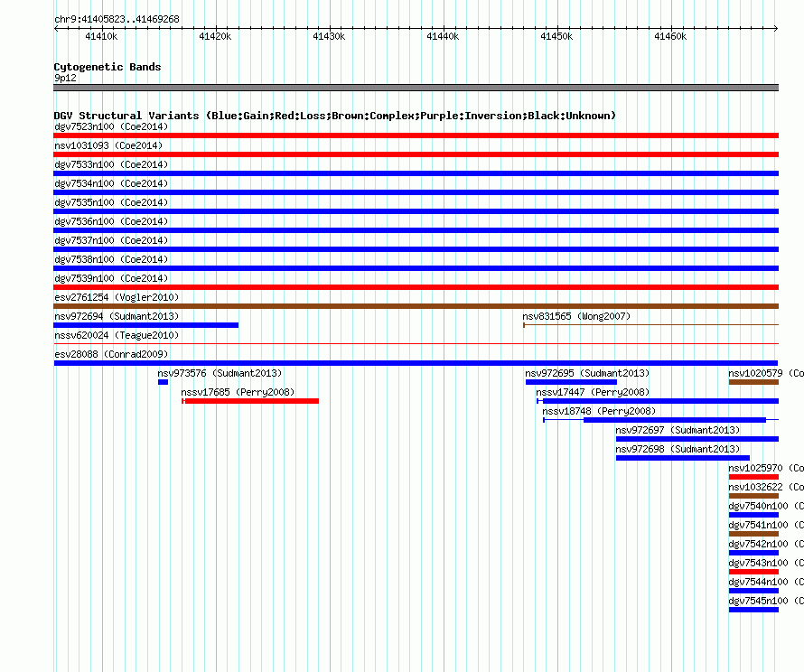Click the 41410k ruler tick label
Viewport: 804px width, 672px height.
pos(101,36)
